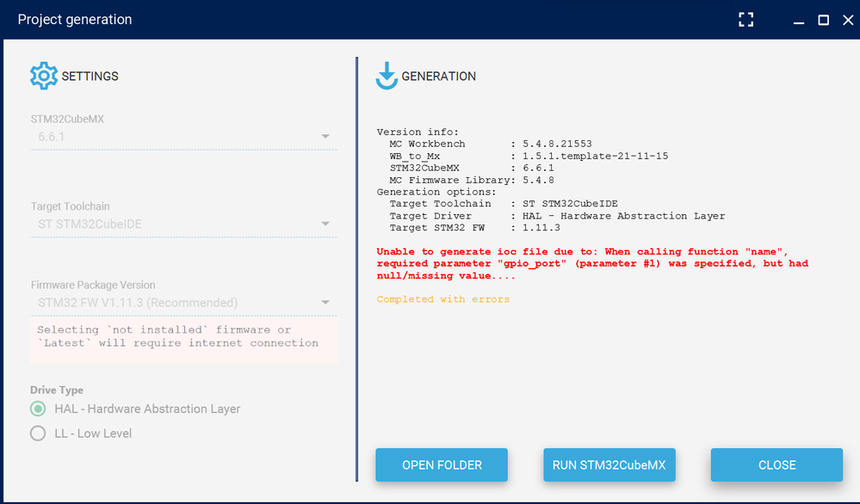Close the window with the title bar X
The height and width of the screenshot is (504, 860).
click(848, 21)
